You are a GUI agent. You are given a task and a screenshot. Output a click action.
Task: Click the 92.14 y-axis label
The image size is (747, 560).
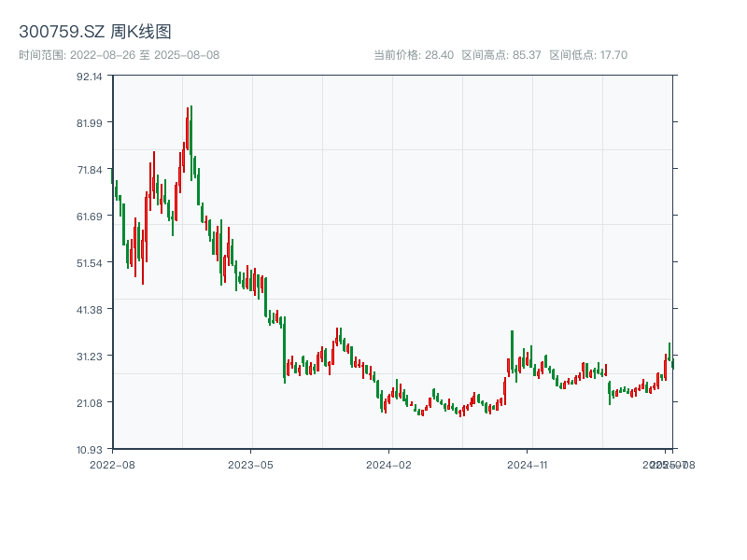pyautogui.click(x=90, y=77)
